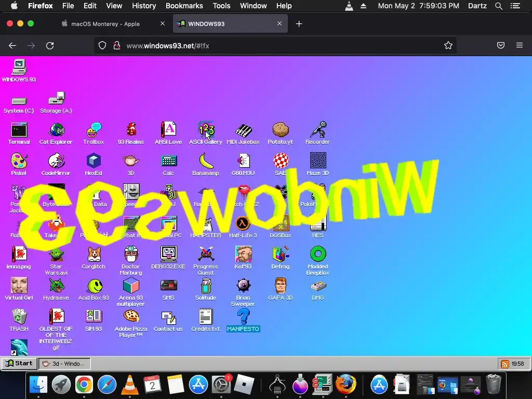Image resolution: width=532 pixels, height=399 pixels.
Task: Open Bananamp music player
Action: [206, 165]
